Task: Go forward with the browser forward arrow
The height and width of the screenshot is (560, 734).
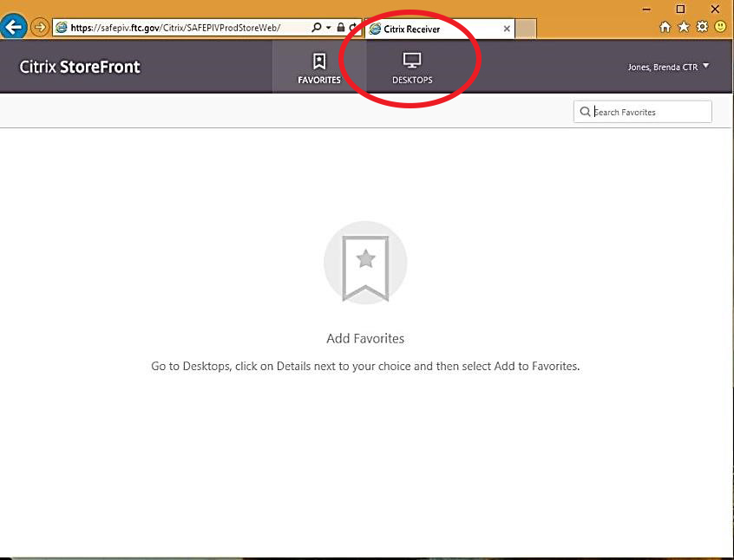Action: coord(40,27)
